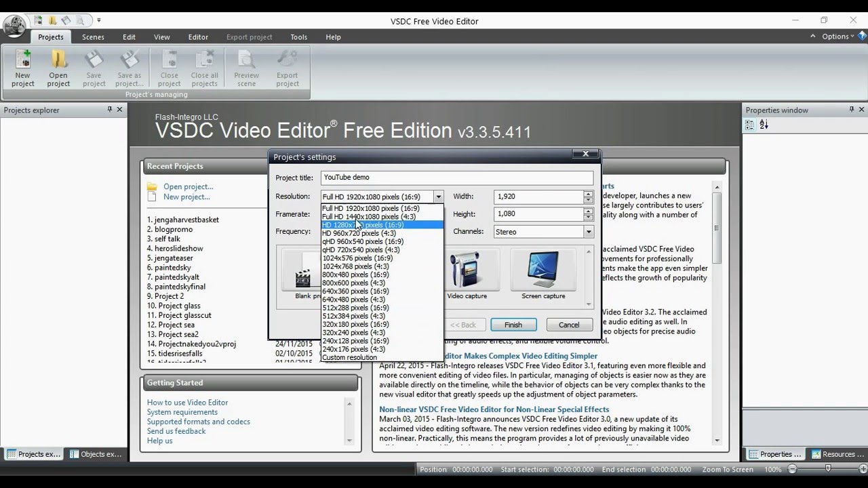Switch to Projects explorer bottom tab

pos(34,454)
